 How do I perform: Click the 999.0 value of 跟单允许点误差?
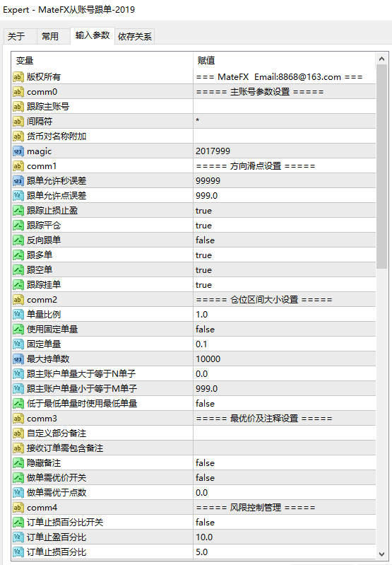point(207,196)
